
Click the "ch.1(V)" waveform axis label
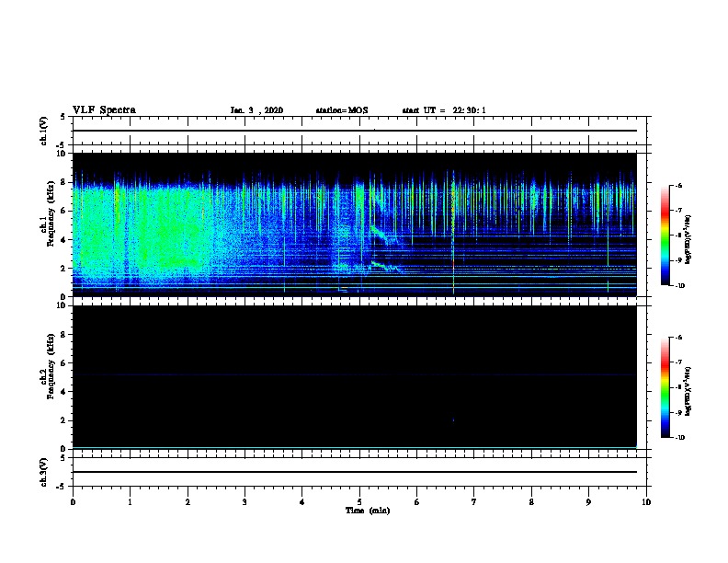(44, 131)
